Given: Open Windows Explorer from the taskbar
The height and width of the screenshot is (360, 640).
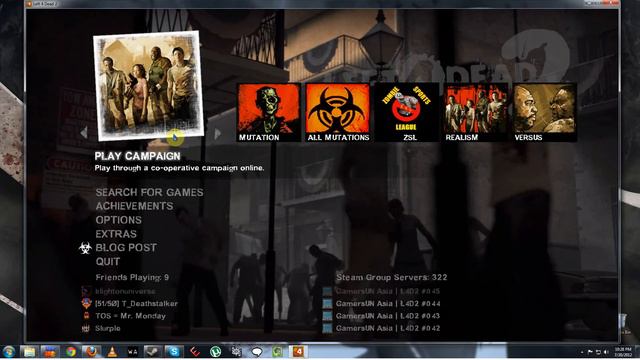Looking at the screenshot, I should pyautogui.click(x=29, y=351).
